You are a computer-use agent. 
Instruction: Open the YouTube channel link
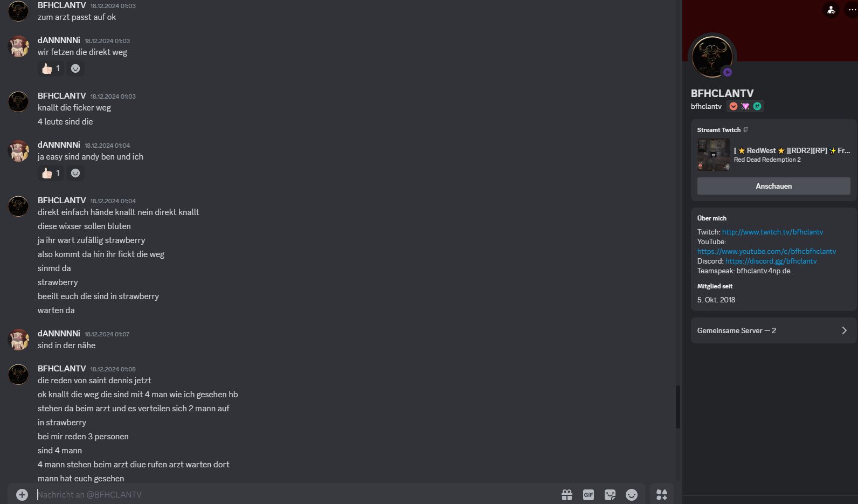(766, 252)
